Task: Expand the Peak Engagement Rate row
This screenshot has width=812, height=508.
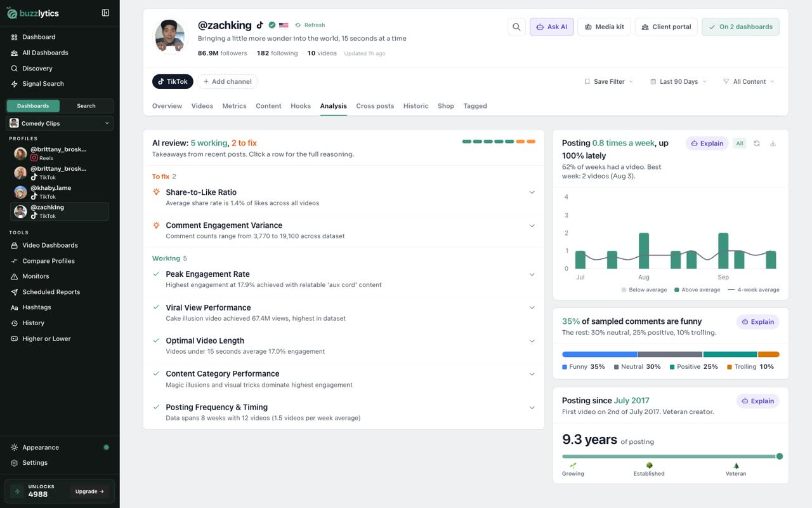Action: click(344, 279)
